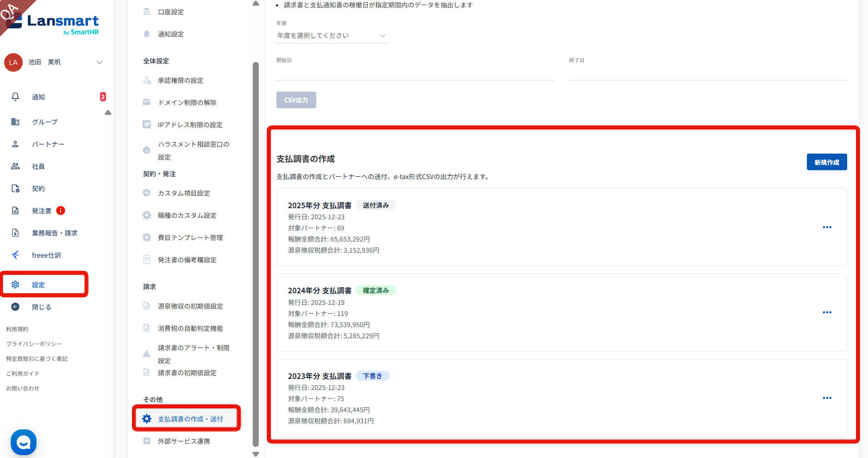Click the 開始日 date input field
The height and width of the screenshot is (458, 868).
[415, 73]
